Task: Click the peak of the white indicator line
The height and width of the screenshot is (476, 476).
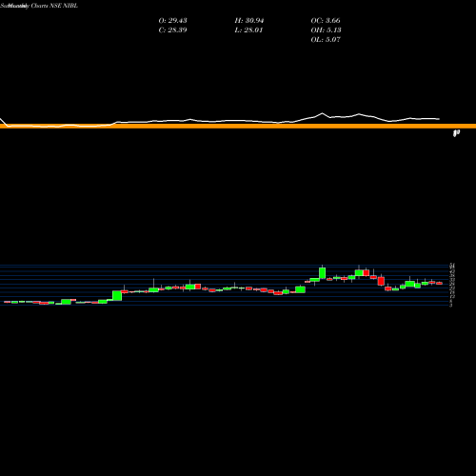Action: [322, 113]
